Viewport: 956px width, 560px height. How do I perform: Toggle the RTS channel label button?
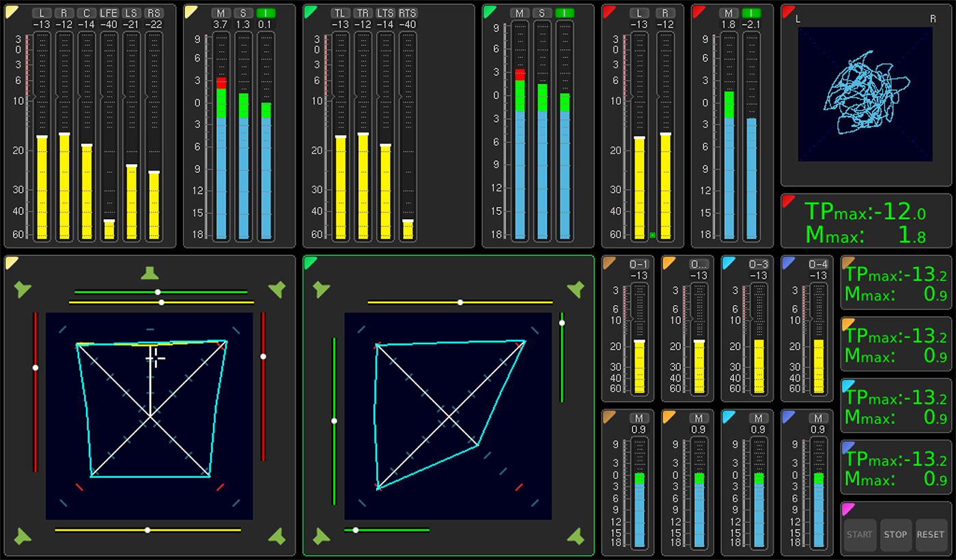coord(408,13)
